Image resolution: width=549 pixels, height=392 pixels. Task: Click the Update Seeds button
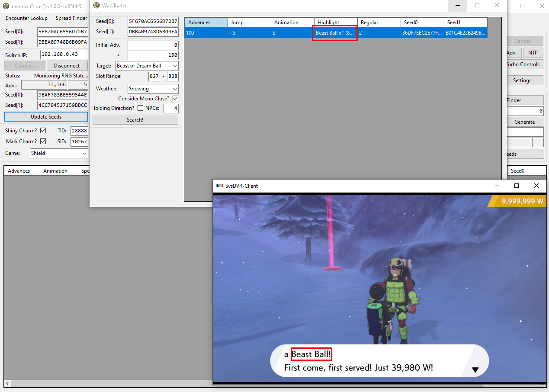pyautogui.click(x=46, y=117)
